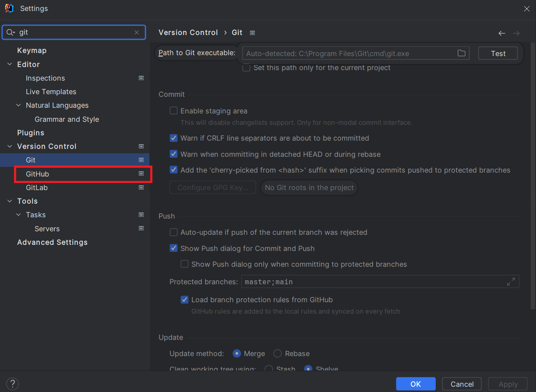
Task: Click the vertical scrollbar of settings panel
Action: coord(532,175)
